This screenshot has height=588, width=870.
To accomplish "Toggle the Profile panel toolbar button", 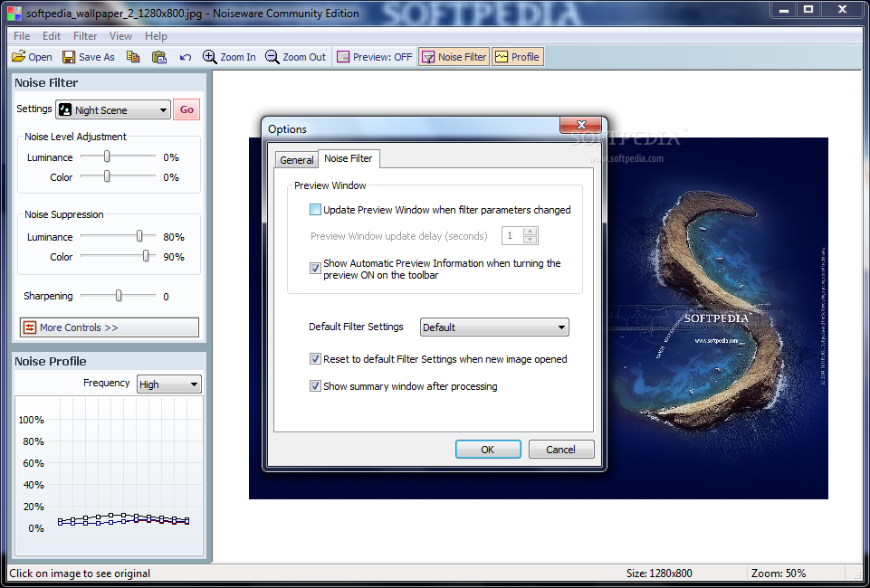I will click(x=518, y=56).
